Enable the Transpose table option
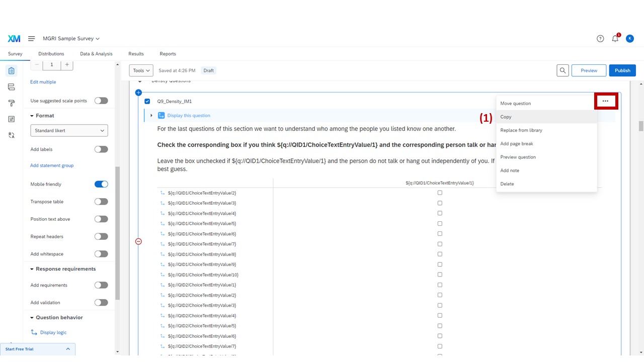 click(101, 201)
